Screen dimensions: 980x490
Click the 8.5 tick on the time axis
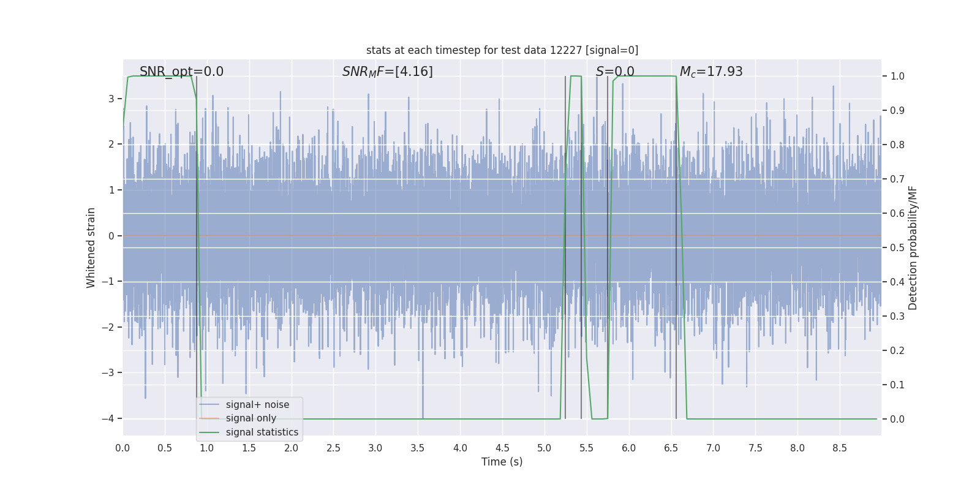(x=840, y=448)
